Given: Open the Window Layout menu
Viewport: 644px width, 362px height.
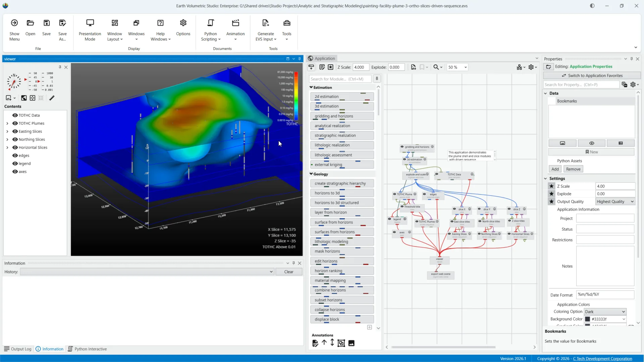Looking at the screenshot, I should pyautogui.click(x=115, y=30).
